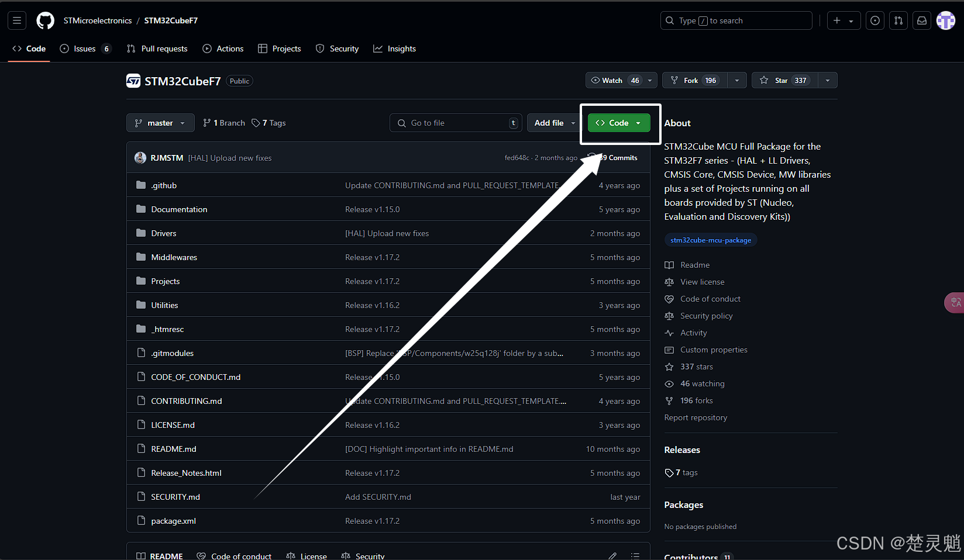Open the Documentation folder

pos(179,209)
